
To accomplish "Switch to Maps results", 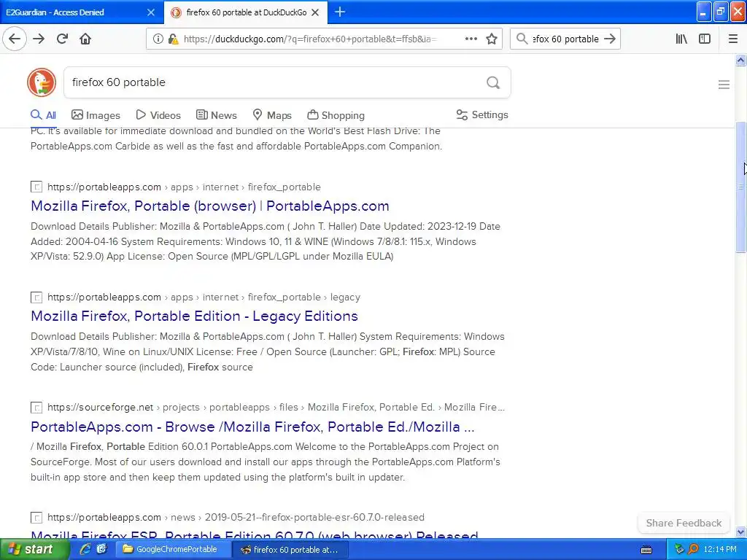I will [x=272, y=115].
